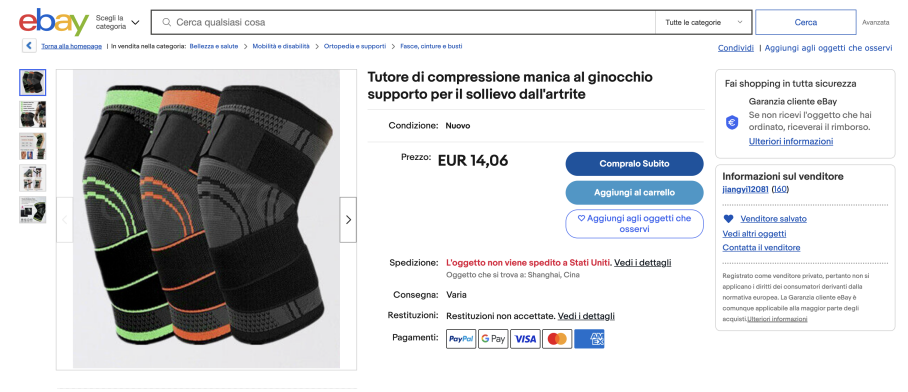The width and height of the screenshot is (908, 392).
Task: Click the Aggiungi al carrello button
Action: point(634,193)
